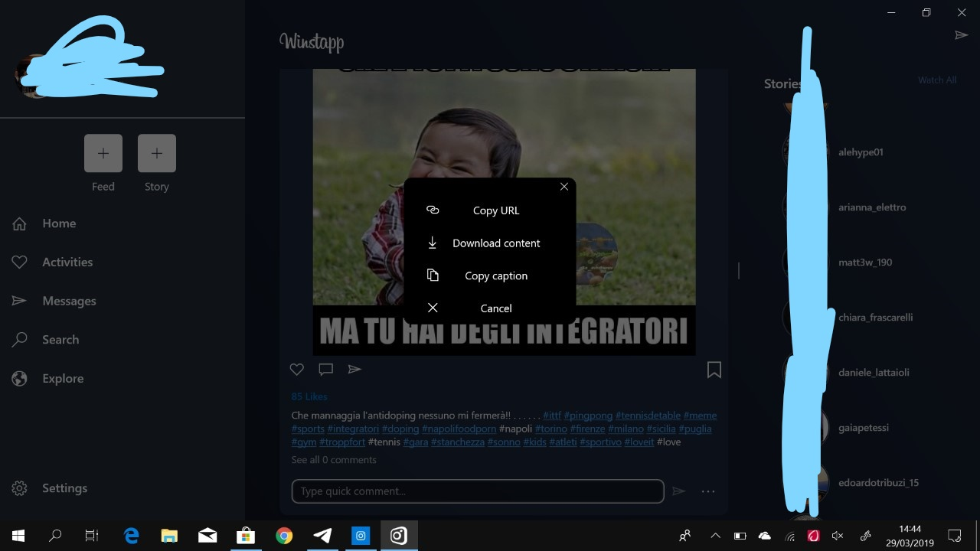This screenshot has width=980, height=551.
Task: Open alehype01's story
Action: tap(861, 152)
